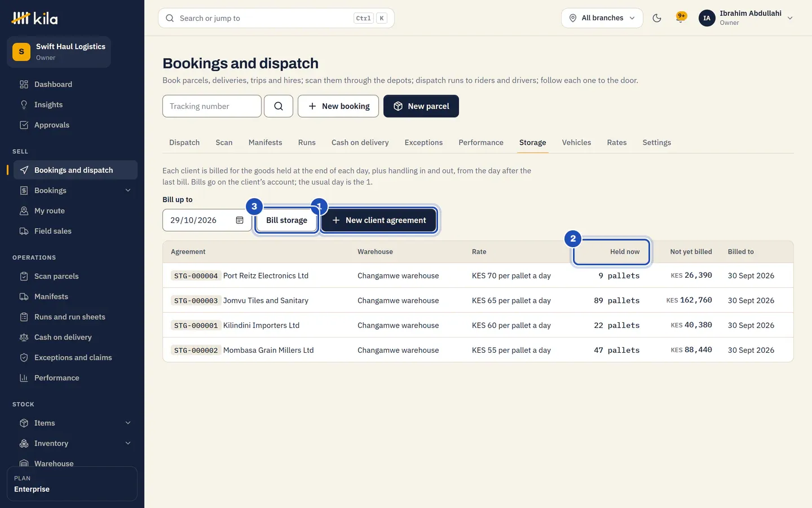Screen dimensions: 812x508
Task: Click the Manifests sidebar icon
Action: [24, 296]
